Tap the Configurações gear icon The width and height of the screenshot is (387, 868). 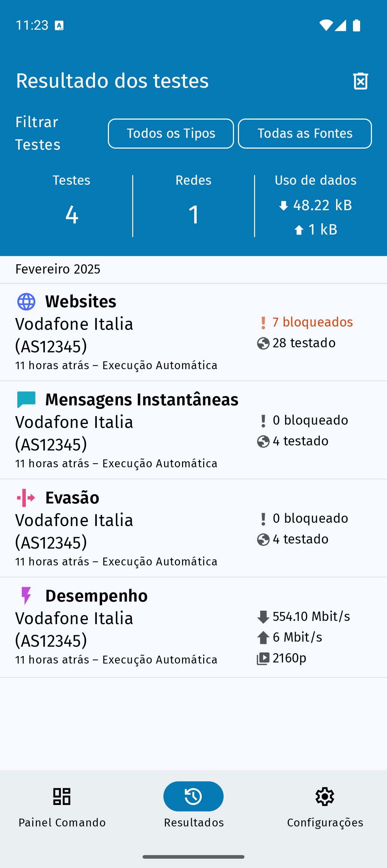(325, 796)
